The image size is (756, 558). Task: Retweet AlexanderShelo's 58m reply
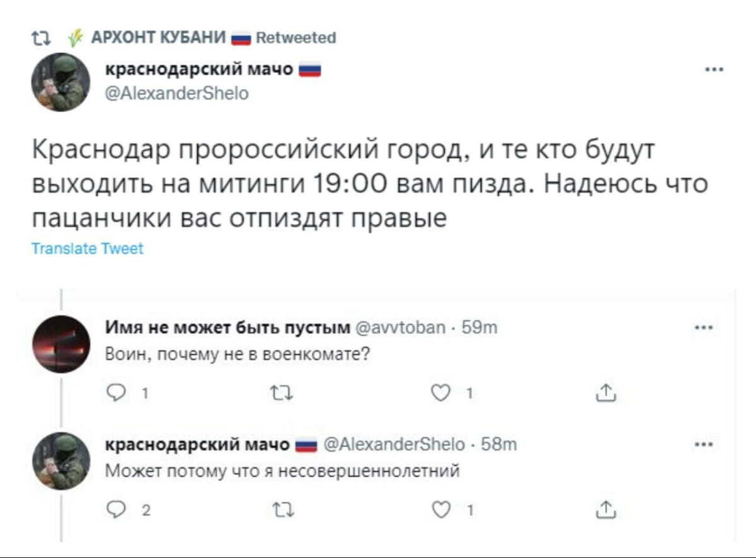tap(277, 510)
